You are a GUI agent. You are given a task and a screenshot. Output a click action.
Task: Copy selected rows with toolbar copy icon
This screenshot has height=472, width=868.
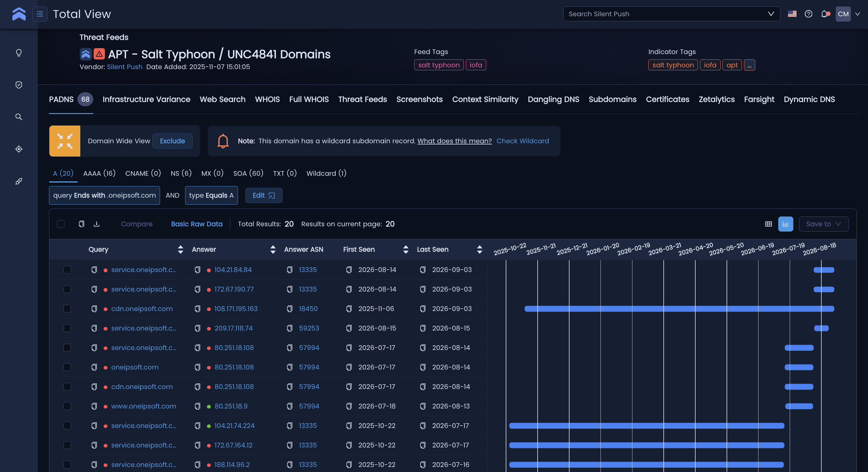point(81,224)
